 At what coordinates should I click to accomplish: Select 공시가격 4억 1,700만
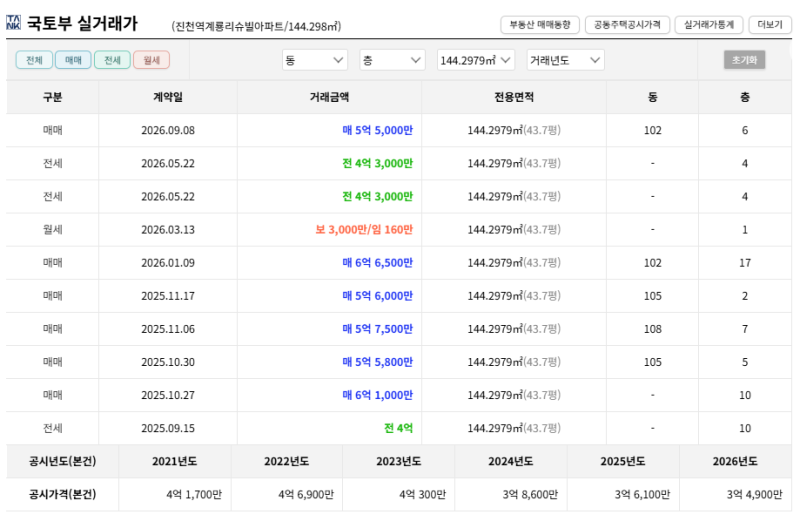194,494
